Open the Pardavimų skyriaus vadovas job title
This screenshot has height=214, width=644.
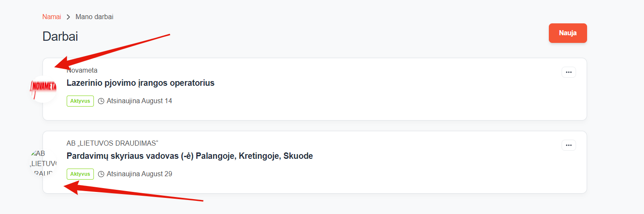(189, 156)
